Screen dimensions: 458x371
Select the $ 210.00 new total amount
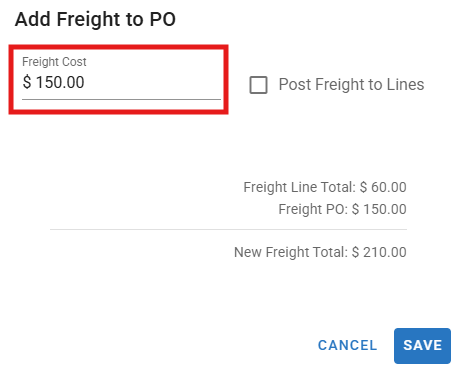(x=379, y=252)
